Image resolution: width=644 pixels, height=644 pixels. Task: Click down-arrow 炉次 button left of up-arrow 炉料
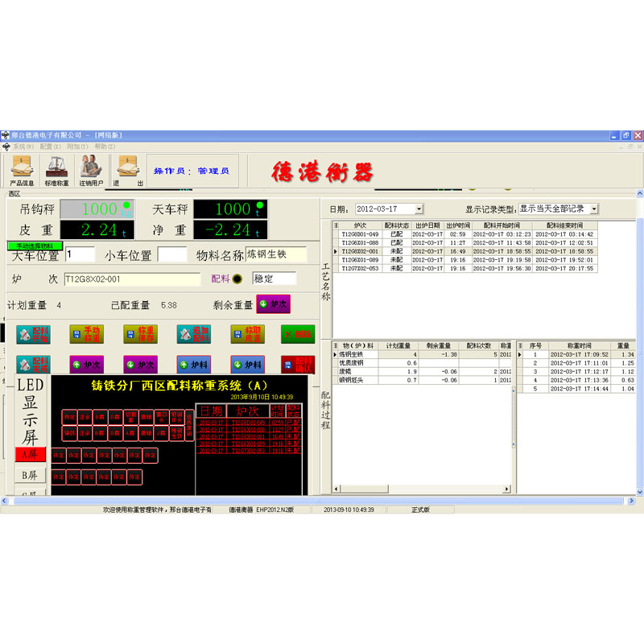click(x=140, y=365)
